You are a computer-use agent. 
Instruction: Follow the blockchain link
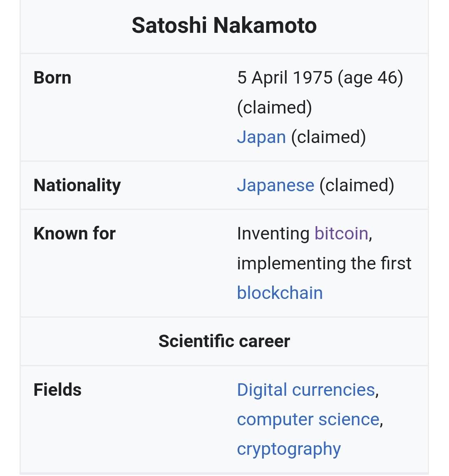tap(280, 293)
